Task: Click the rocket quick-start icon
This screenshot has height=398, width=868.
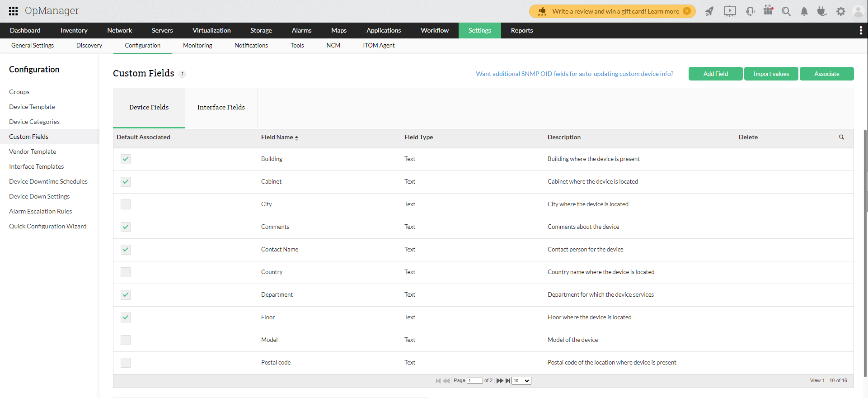Action: (709, 11)
